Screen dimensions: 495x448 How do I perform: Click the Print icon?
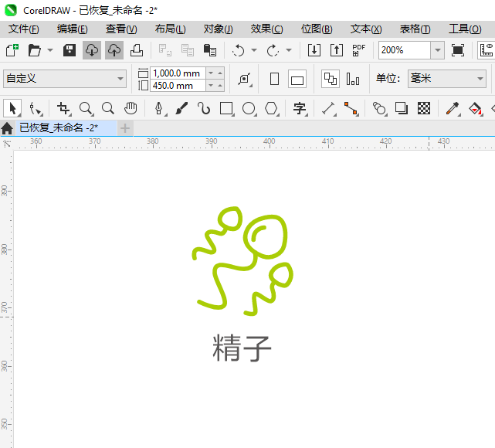(136, 50)
